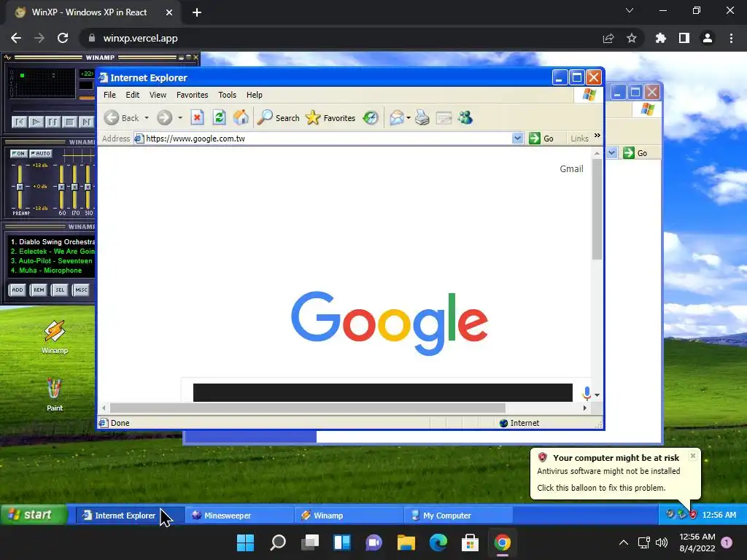Open Gmail link on Google page
This screenshot has width=747, height=560.
click(571, 168)
